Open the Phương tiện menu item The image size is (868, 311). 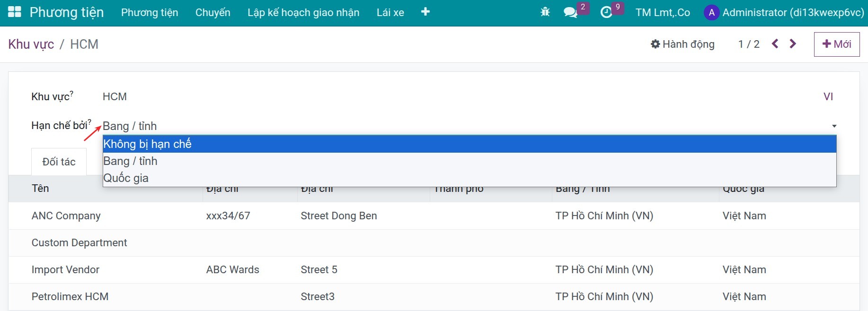[x=150, y=13]
